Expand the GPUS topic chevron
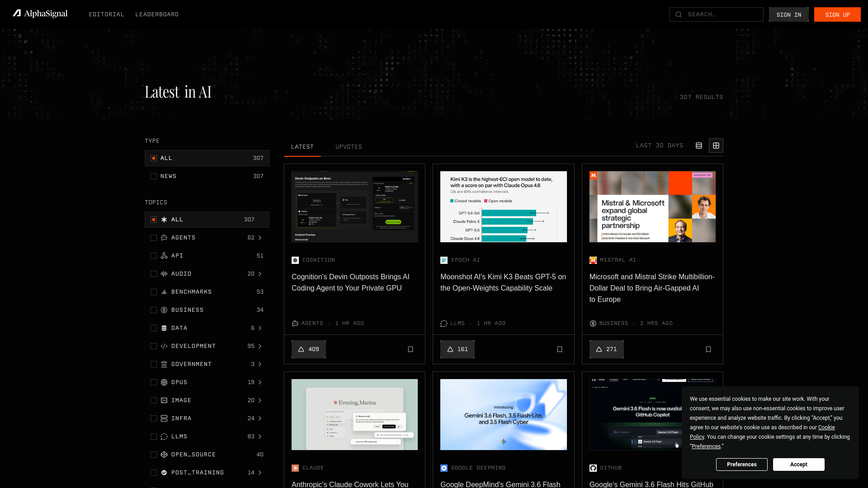The image size is (868, 488). point(260,382)
